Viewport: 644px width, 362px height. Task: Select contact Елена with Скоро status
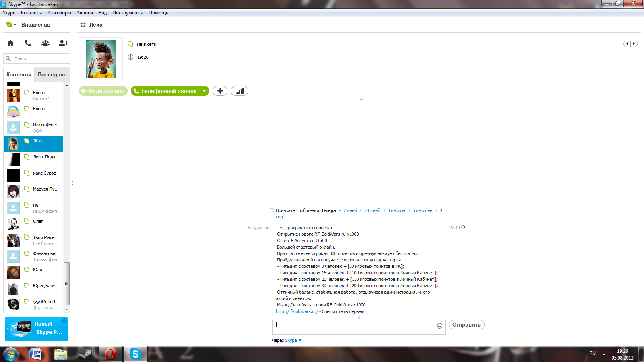pyautogui.click(x=33, y=95)
